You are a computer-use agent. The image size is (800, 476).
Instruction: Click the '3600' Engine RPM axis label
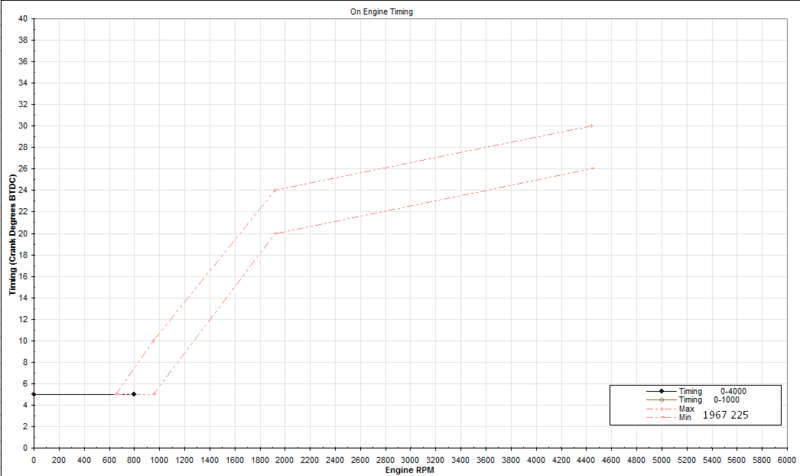click(486, 460)
